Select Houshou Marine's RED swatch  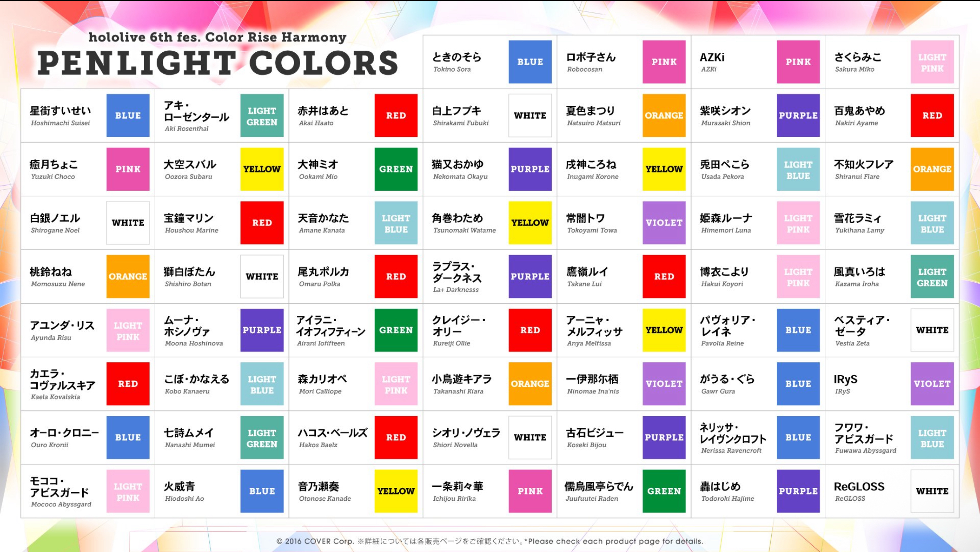click(x=262, y=223)
